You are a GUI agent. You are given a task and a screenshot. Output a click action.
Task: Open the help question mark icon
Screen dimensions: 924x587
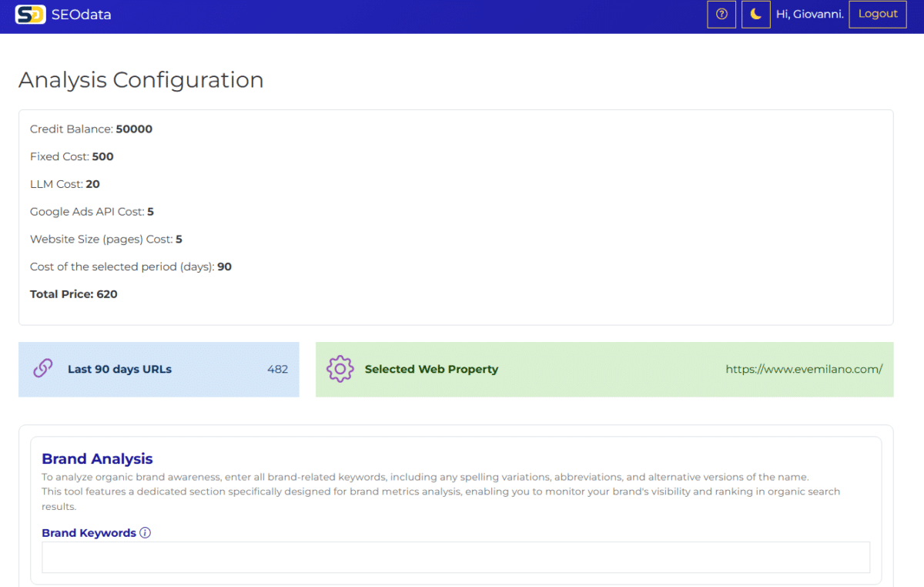click(x=721, y=14)
